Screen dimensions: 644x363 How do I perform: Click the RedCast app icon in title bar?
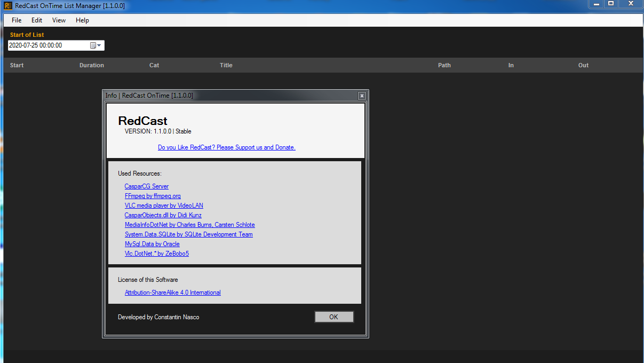(x=8, y=6)
